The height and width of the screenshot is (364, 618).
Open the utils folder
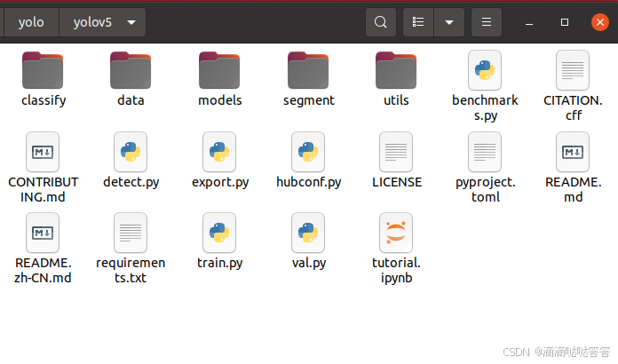click(396, 70)
